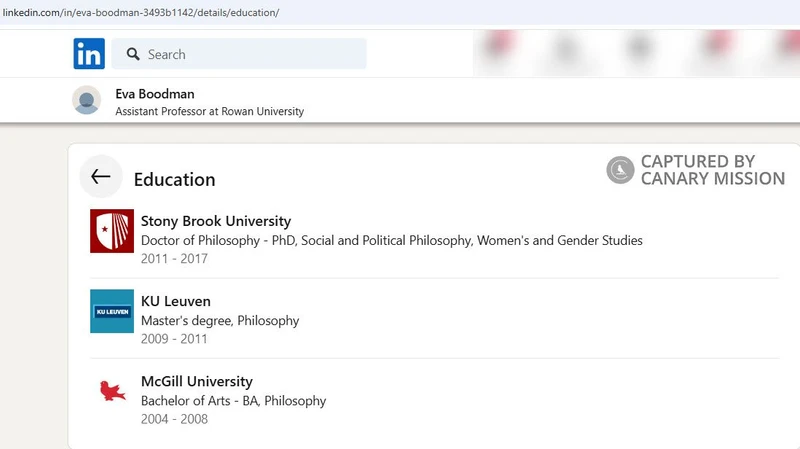800x449 pixels.
Task: Click the Education page heading
Action: tap(174, 180)
